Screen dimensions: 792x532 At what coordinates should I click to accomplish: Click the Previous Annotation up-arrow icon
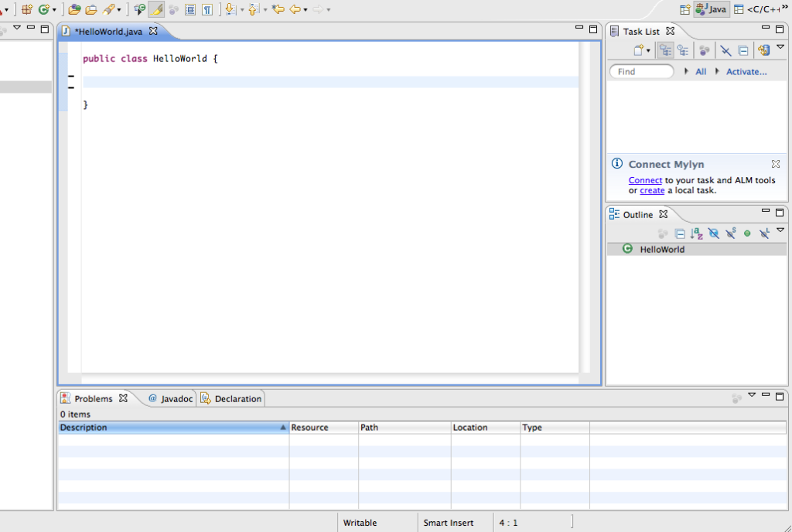coord(254,9)
